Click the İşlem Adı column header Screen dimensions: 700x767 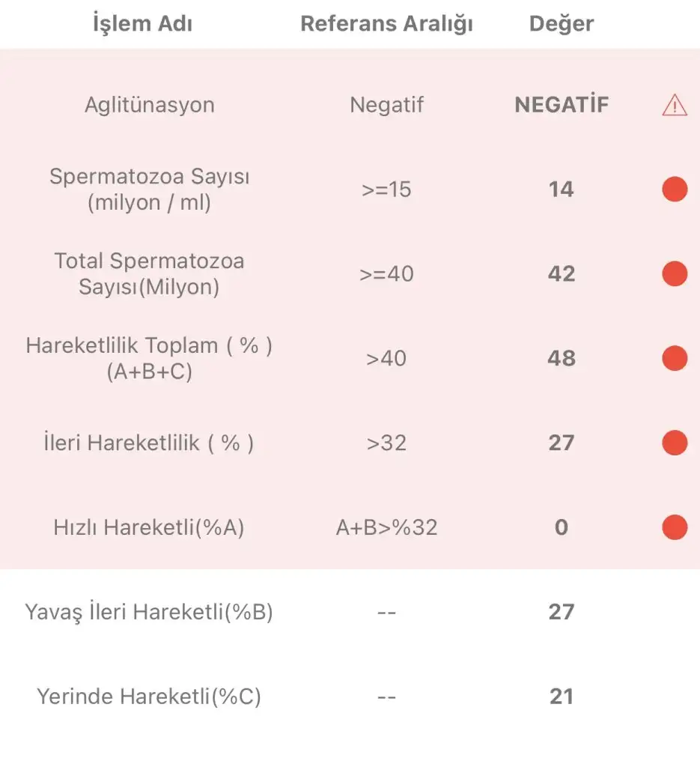pos(142,24)
